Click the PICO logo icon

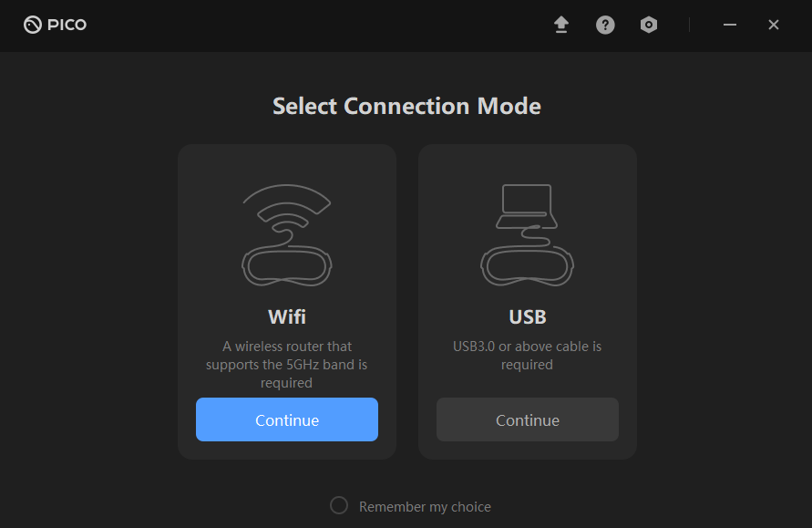33,25
